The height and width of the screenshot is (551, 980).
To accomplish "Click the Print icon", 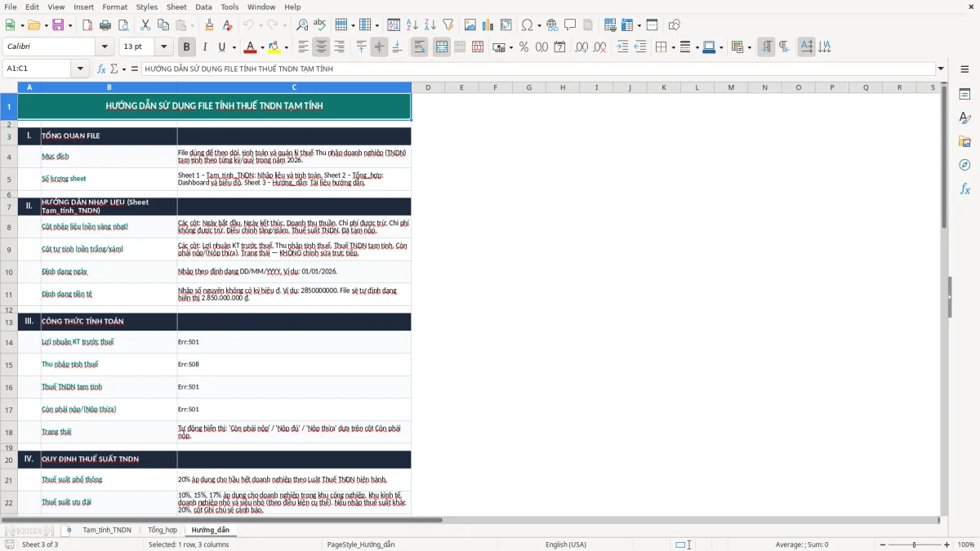I will [x=105, y=25].
